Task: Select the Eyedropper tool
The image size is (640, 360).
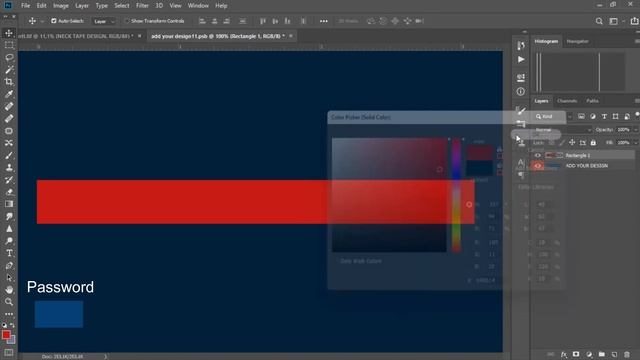Action: (9, 94)
